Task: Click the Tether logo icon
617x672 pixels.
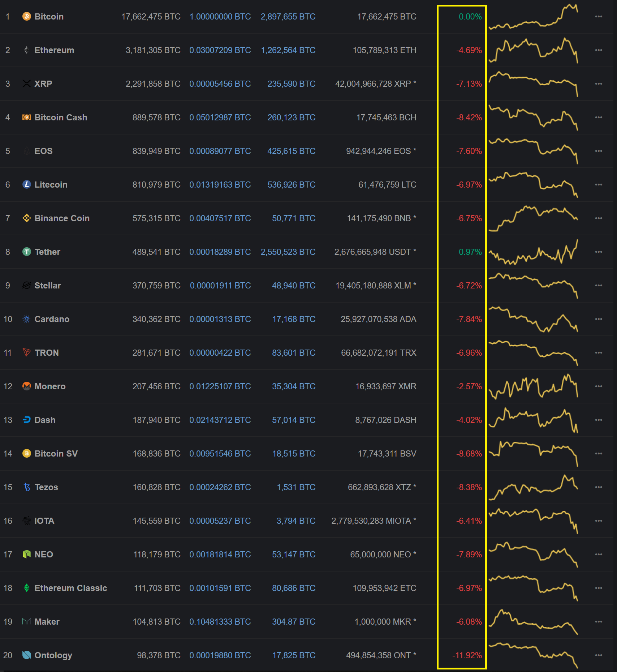Action: point(27,252)
